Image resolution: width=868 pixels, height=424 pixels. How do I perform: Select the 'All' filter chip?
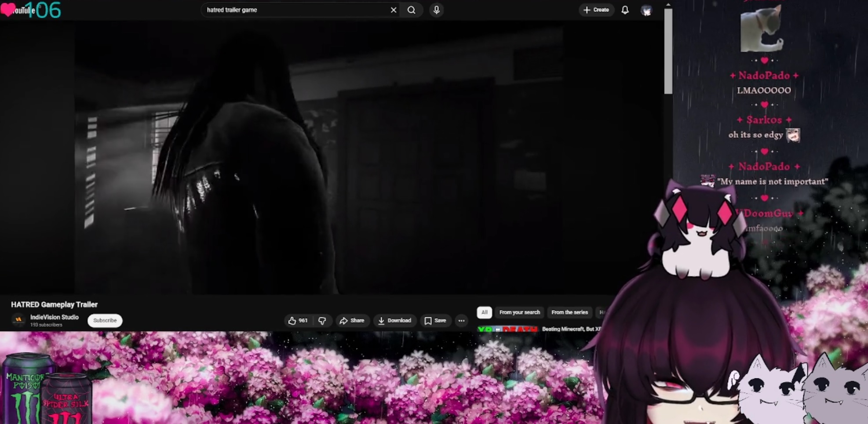coord(484,312)
